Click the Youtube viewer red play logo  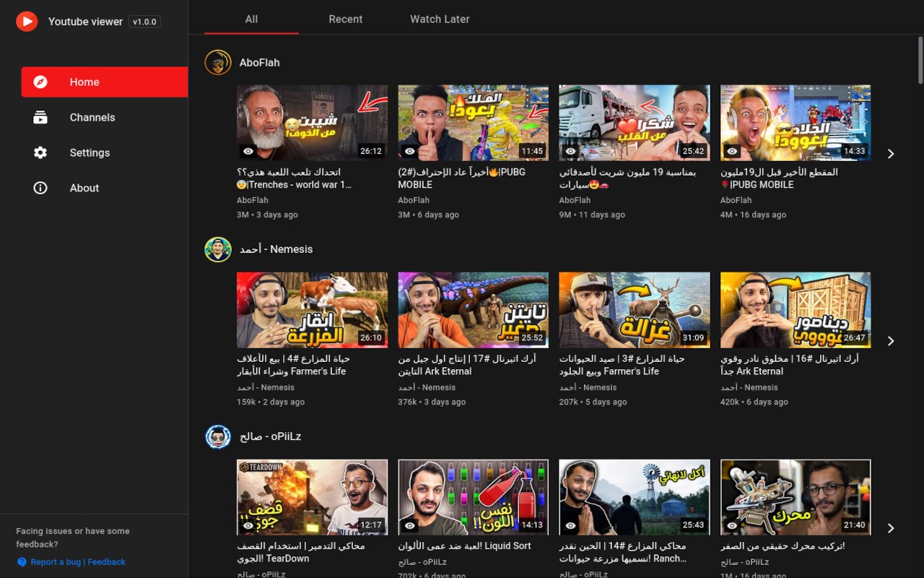pyautogui.click(x=27, y=22)
